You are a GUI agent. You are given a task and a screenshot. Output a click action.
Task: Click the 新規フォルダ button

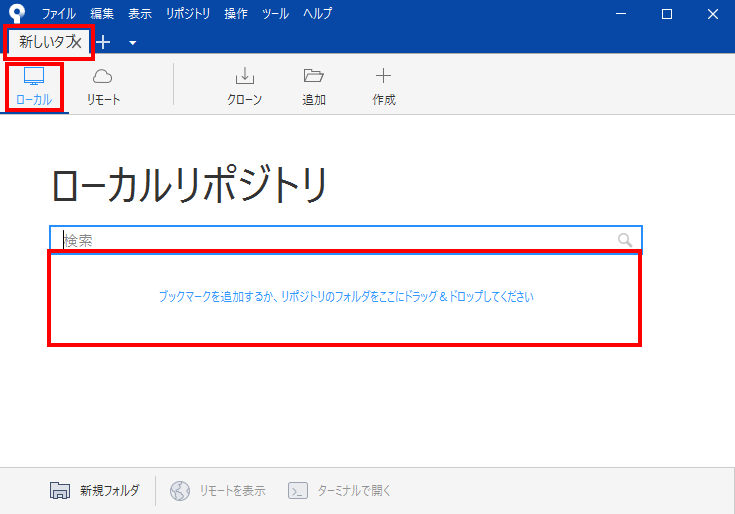pyautogui.click(x=95, y=491)
